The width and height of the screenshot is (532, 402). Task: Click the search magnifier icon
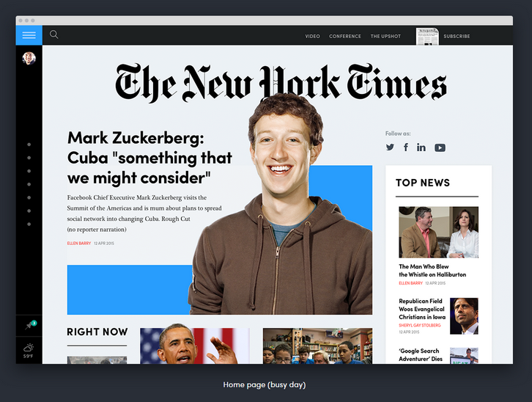click(54, 34)
